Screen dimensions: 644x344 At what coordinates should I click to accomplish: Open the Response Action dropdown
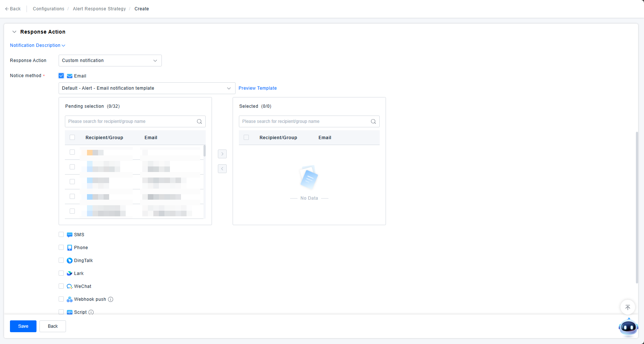[x=110, y=61]
